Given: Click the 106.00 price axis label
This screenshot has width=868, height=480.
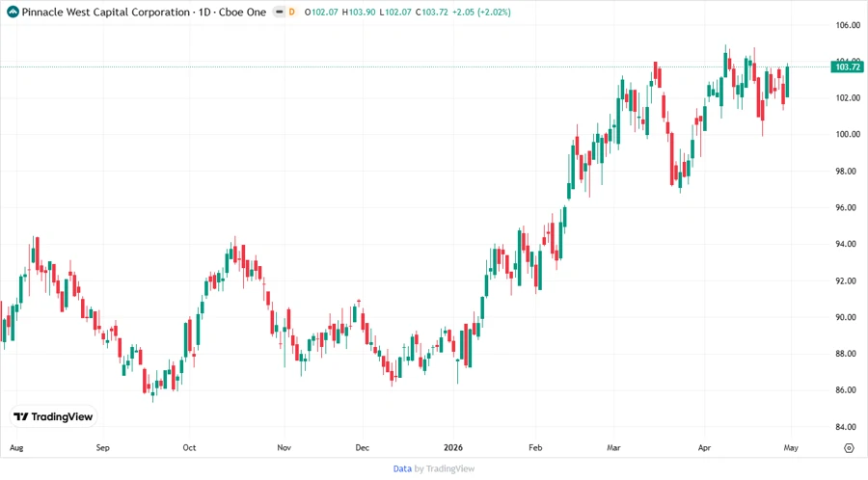Looking at the screenshot, I should coord(848,25).
